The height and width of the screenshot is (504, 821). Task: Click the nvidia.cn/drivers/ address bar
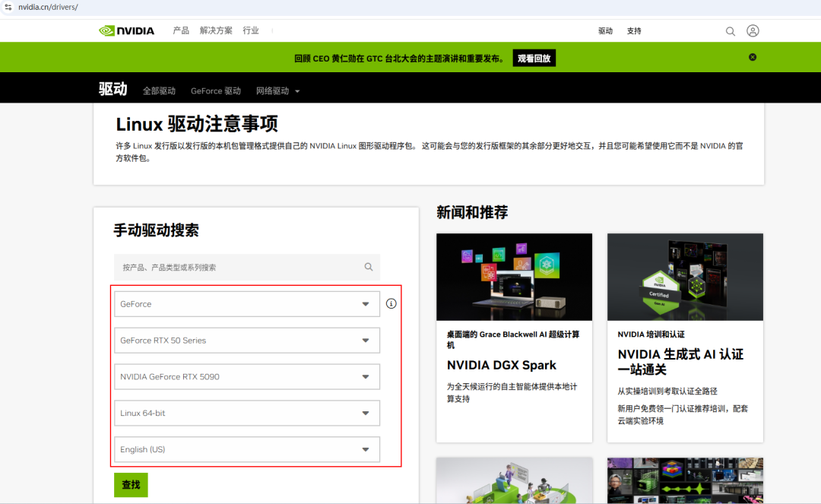pyautogui.click(x=48, y=8)
